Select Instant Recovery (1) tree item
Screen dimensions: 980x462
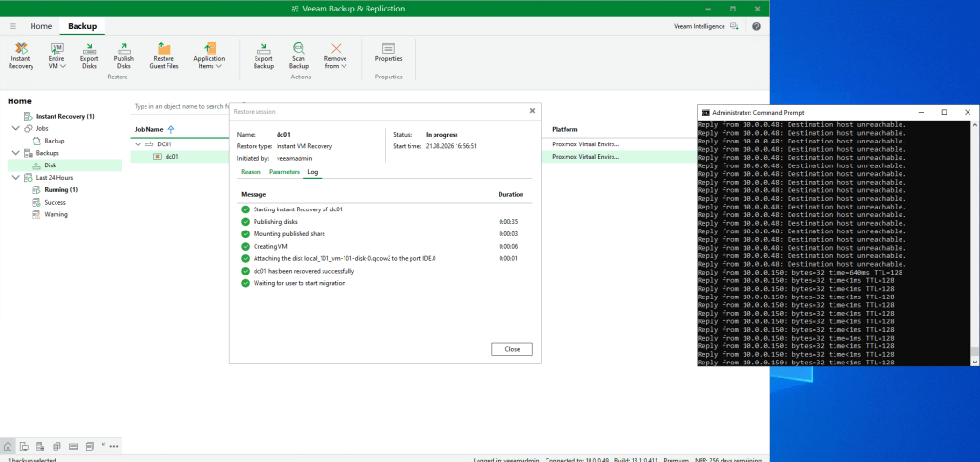pyautogui.click(x=65, y=116)
